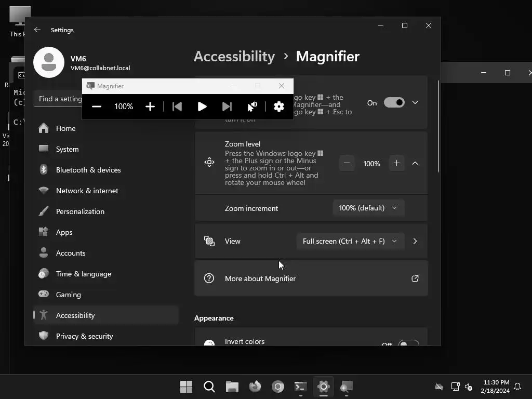The image size is (532, 399).
Task: Click the muted volume tray icon
Action: click(469, 387)
